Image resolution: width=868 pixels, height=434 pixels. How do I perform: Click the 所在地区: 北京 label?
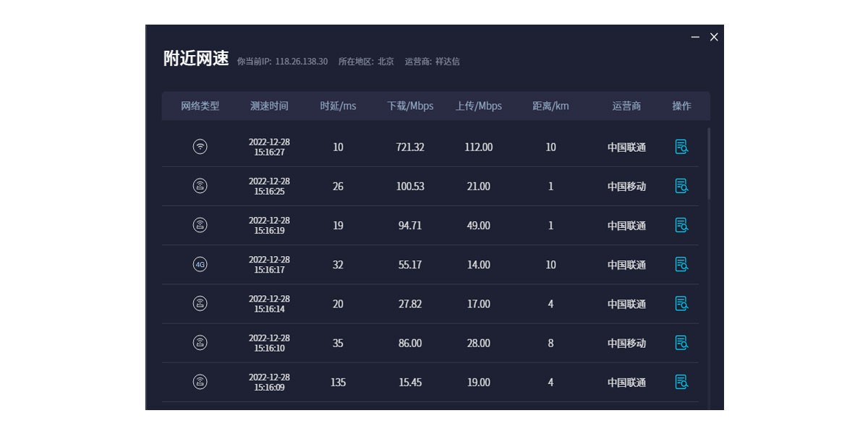366,61
